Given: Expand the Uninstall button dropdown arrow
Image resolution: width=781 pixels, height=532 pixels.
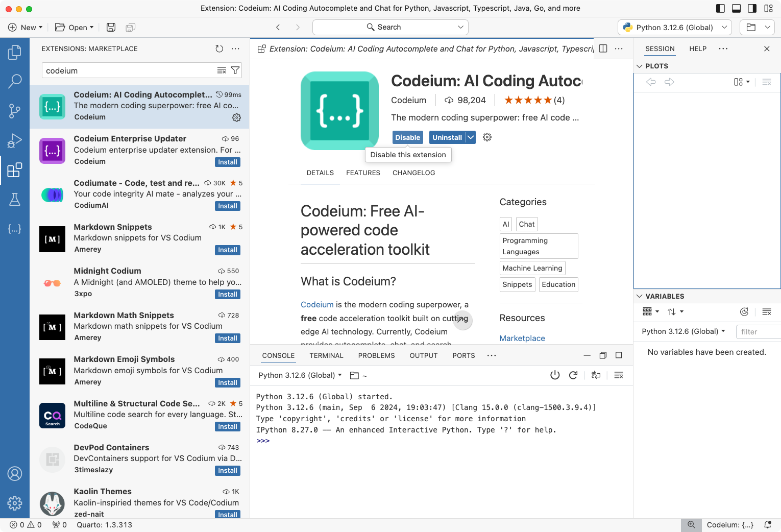Looking at the screenshot, I should pyautogui.click(x=470, y=137).
